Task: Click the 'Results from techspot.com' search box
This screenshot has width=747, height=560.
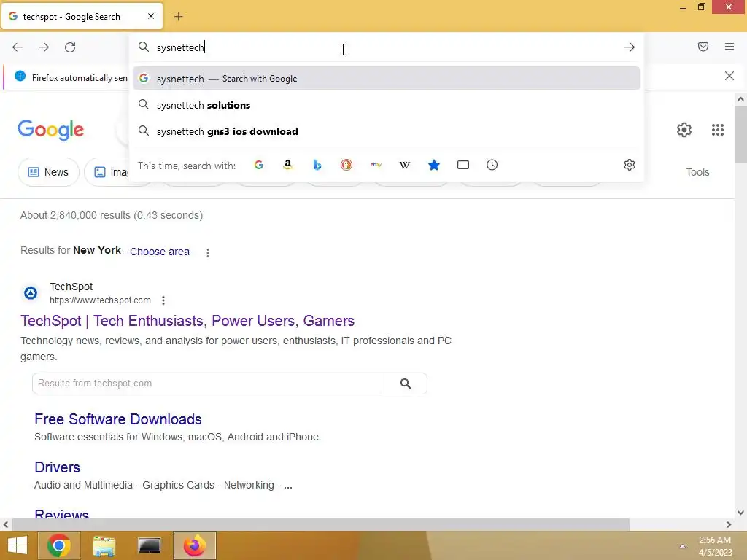Action: coord(208,384)
